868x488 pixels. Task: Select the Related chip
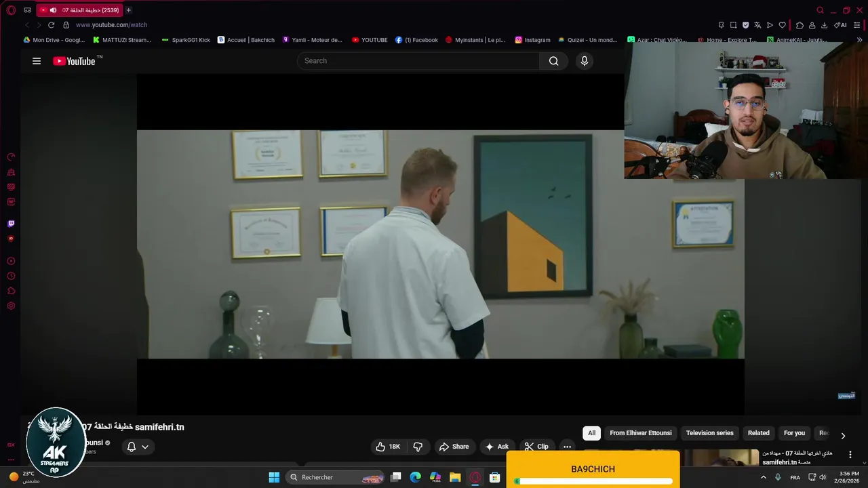[x=759, y=433]
